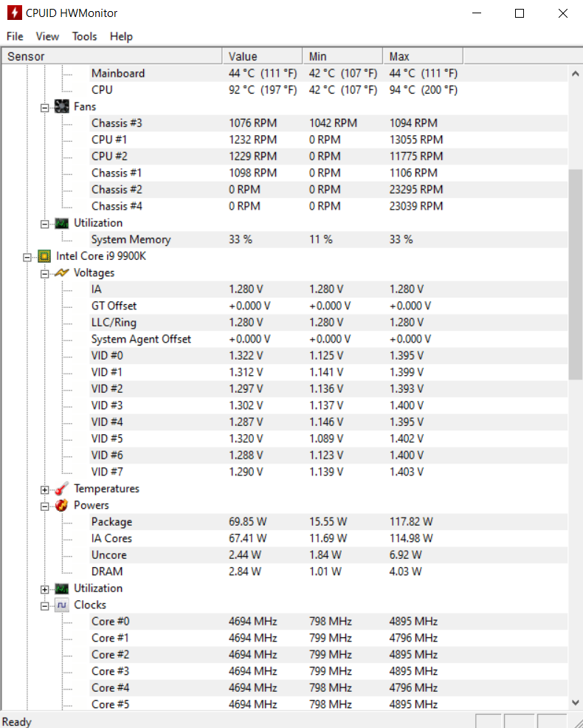Select the GT Offset row
The image size is (583, 728).
(x=328, y=306)
